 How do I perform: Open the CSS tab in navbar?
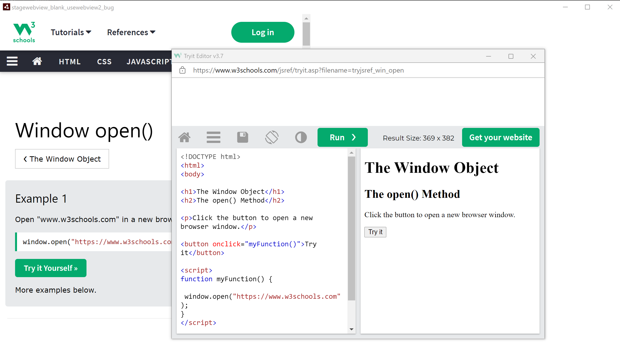point(104,61)
